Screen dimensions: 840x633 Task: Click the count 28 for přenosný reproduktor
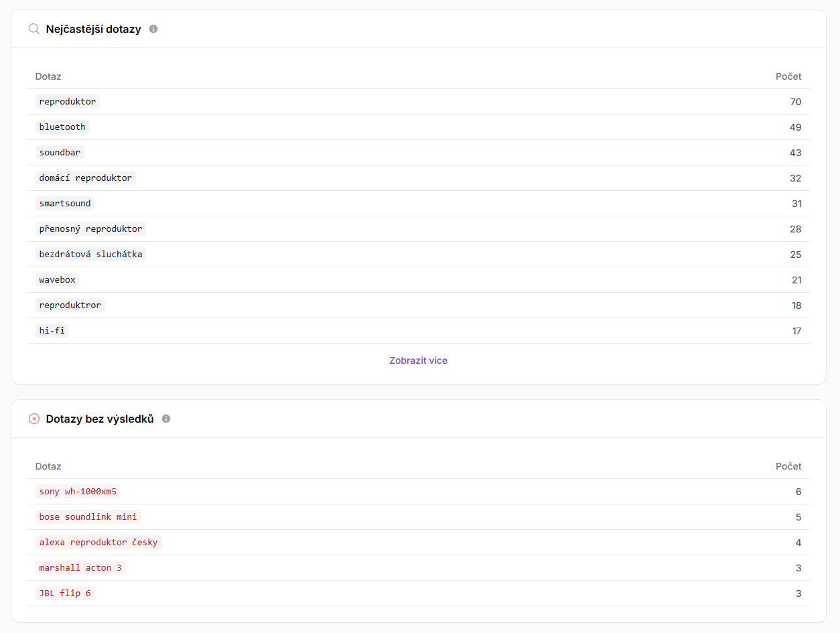click(796, 229)
